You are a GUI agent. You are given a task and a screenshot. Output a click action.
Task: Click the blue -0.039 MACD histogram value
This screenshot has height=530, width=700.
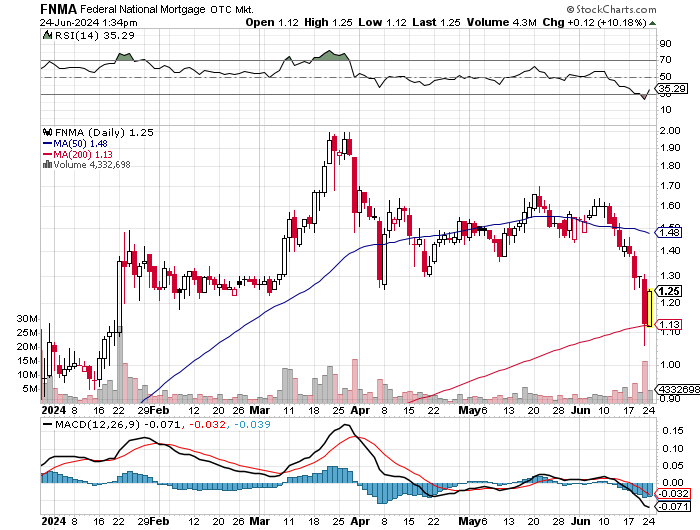point(252,424)
